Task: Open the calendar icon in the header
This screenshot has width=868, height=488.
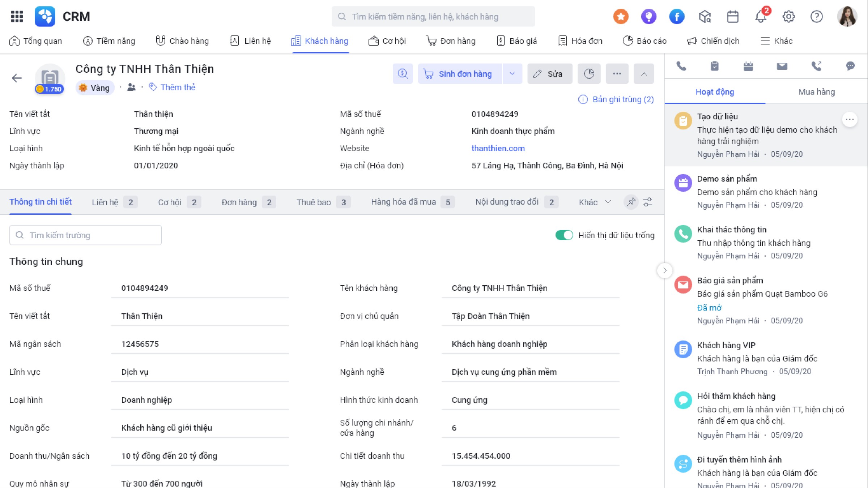Action: (732, 17)
